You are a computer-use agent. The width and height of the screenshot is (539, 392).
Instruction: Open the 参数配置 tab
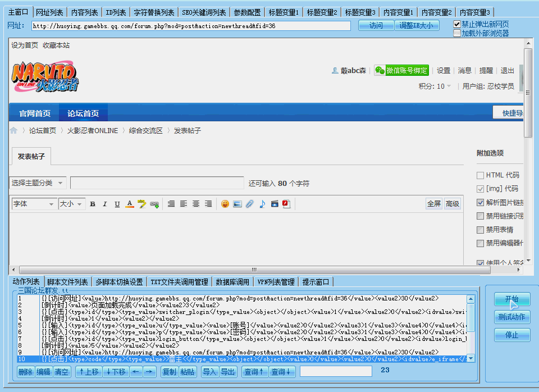point(247,12)
